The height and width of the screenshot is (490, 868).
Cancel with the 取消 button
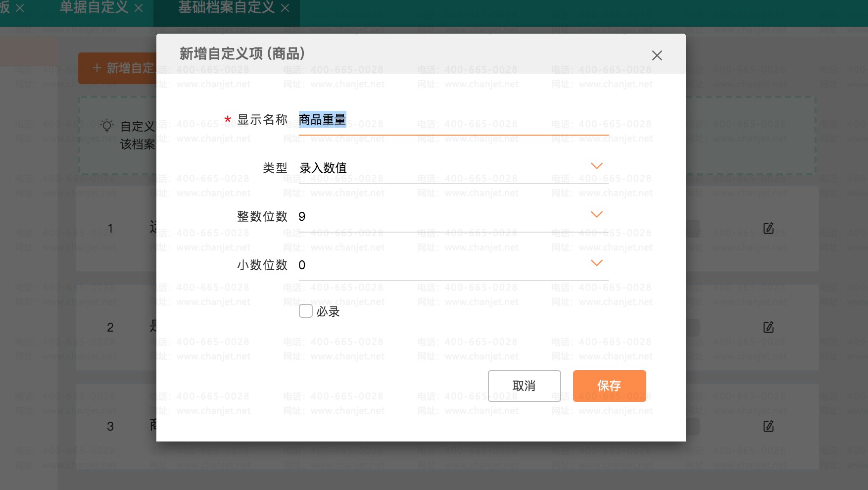point(524,386)
